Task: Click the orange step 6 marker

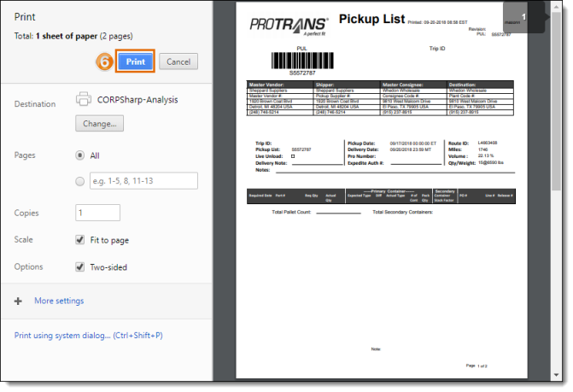Action: [105, 61]
